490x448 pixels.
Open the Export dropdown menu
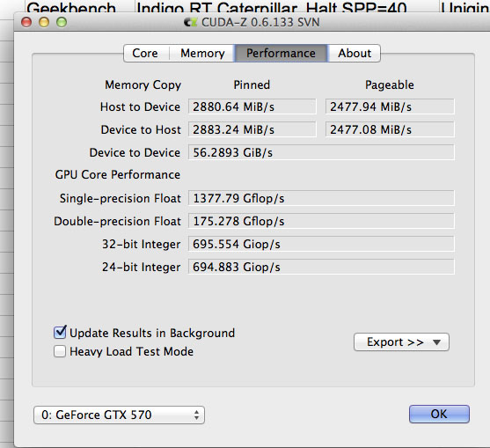click(x=401, y=342)
